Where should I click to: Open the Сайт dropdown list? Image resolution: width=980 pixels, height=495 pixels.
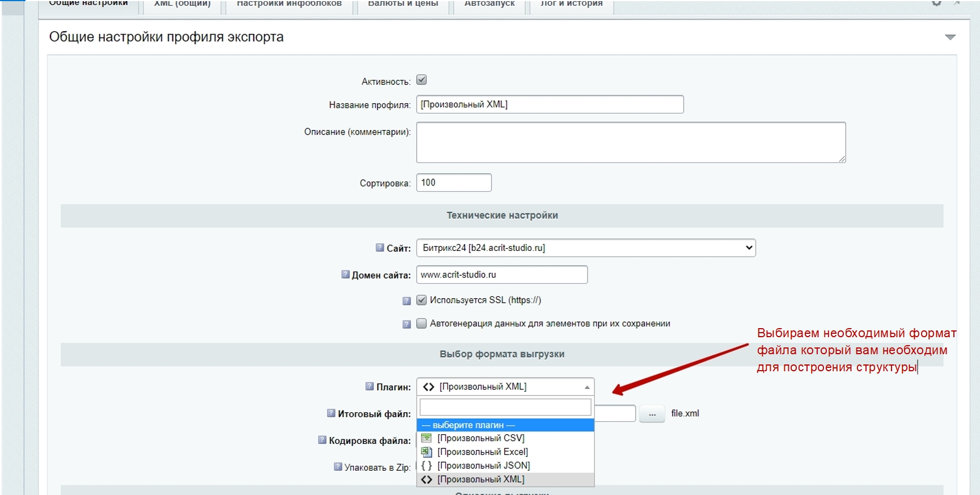click(x=585, y=248)
